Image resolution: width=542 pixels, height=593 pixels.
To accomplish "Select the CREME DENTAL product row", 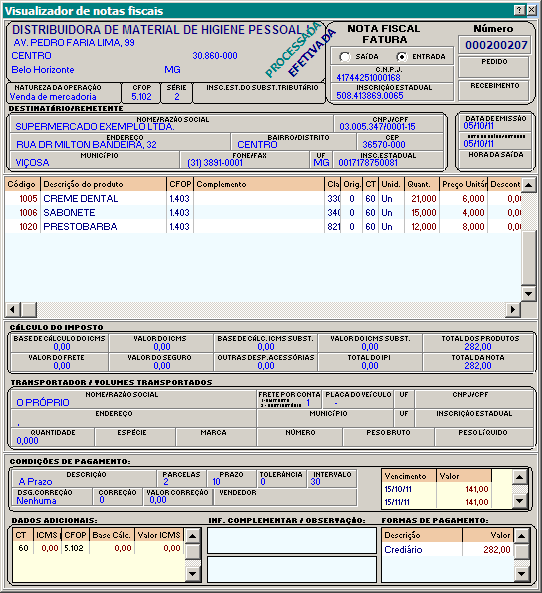I will coord(263,199).
